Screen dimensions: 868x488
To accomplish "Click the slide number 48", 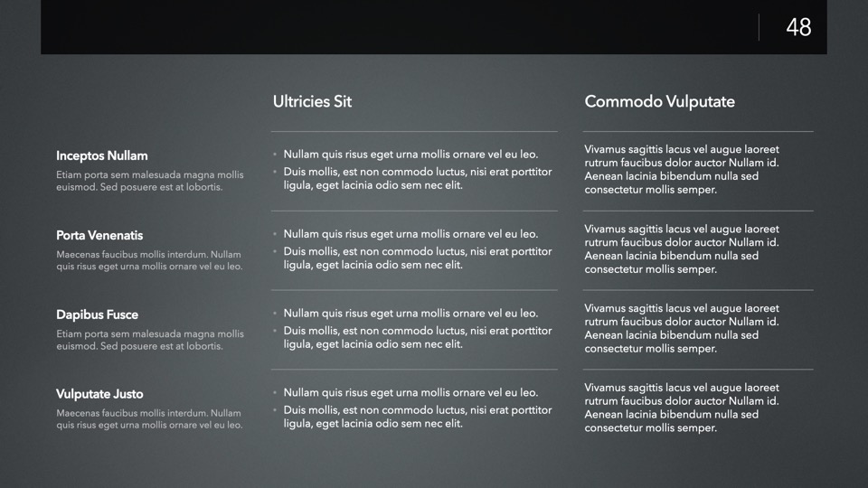I will click(x=798, y=27).
